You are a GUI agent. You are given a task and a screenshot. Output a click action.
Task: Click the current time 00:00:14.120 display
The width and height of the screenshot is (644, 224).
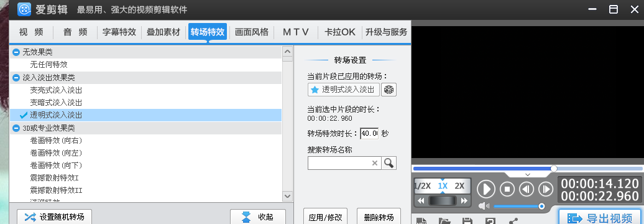pos(600,183)
